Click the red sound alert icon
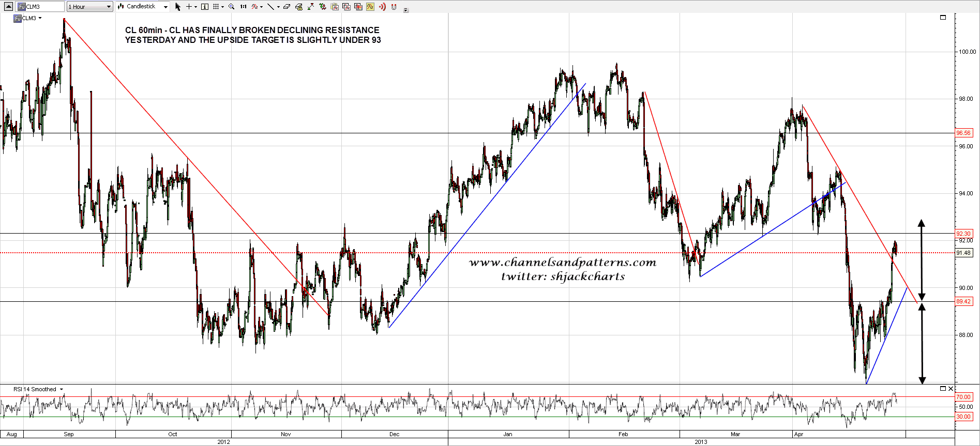The width and height of the screenshot is (980, 446). point(382,7)
